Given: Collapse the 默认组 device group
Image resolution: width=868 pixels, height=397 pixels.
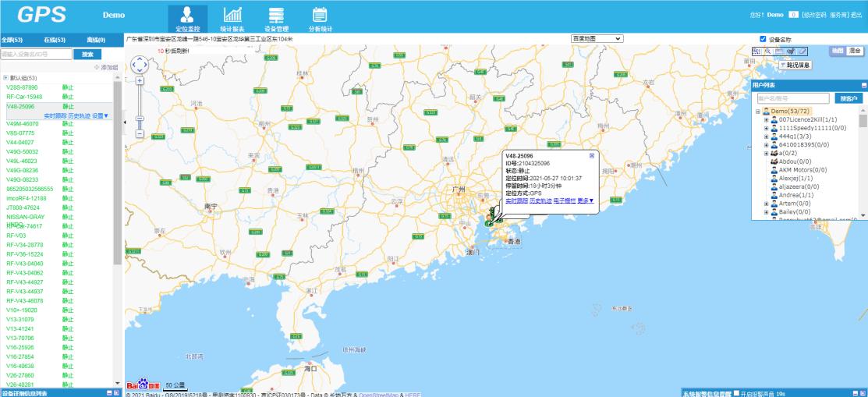Looking at the screenshot, I should [5, 78].
